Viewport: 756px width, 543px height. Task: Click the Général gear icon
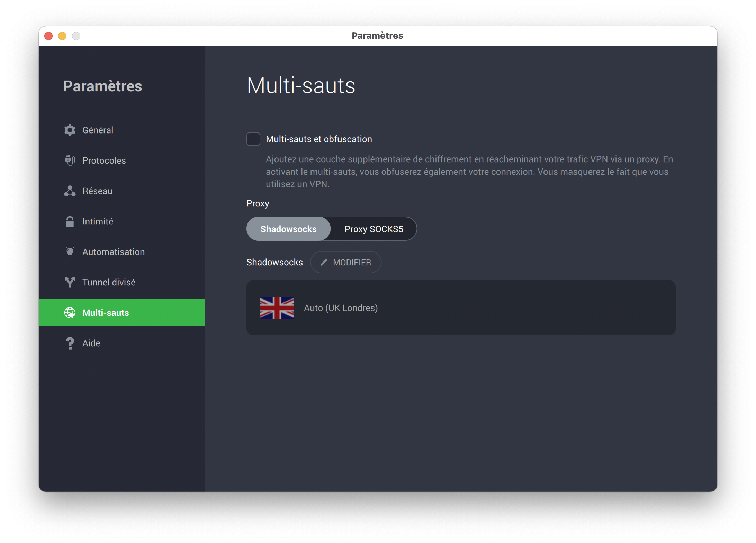coord(70,130)
